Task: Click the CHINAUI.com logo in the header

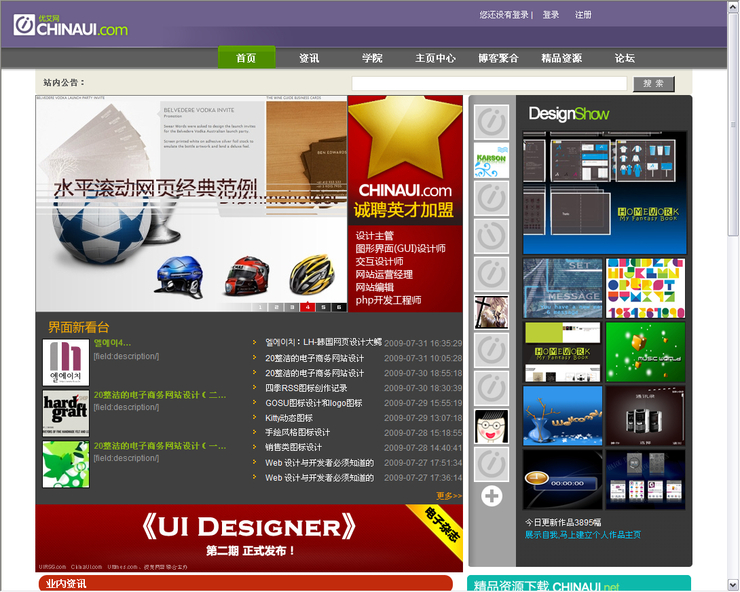Action: point(71,26)
